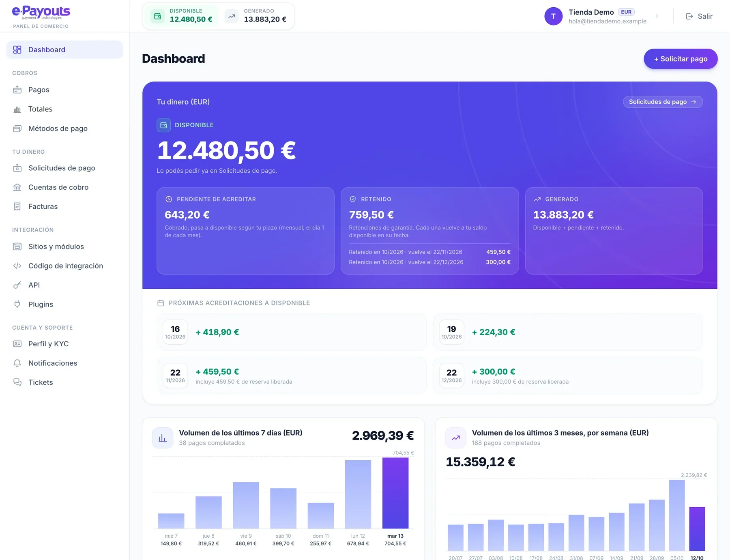Viewport: 730px width, 560px height.
Task: Click the Dashboard grid icon in sidebar
Action: (17, 50)
